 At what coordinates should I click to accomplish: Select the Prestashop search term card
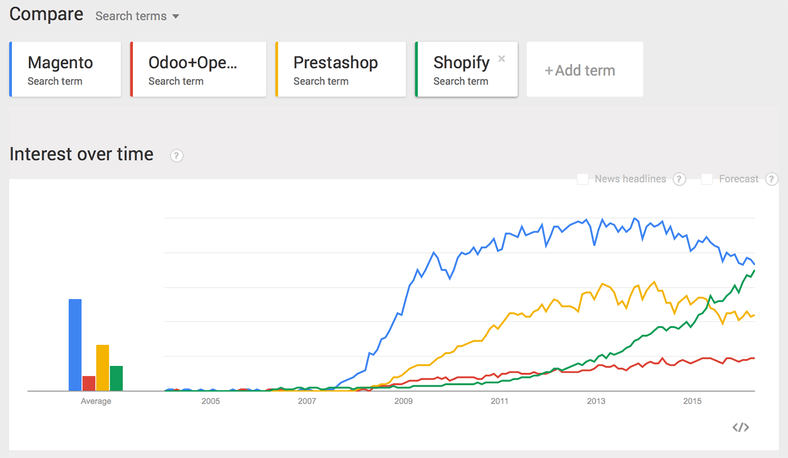tap(340, 70)
